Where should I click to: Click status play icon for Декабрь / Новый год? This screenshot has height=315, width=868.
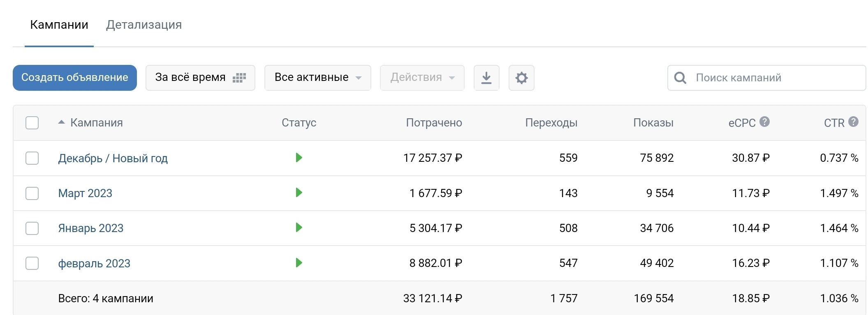(299, 158)
